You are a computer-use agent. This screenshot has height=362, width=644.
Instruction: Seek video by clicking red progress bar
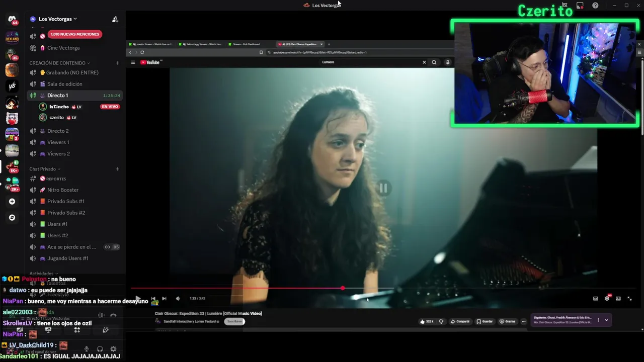tap(236, 288)
